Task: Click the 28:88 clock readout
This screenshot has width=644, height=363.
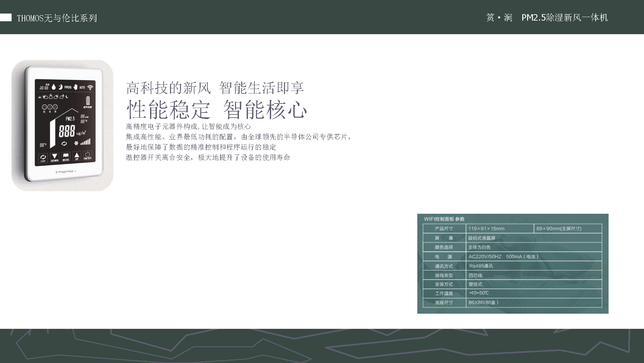Action: coord(44,88)
